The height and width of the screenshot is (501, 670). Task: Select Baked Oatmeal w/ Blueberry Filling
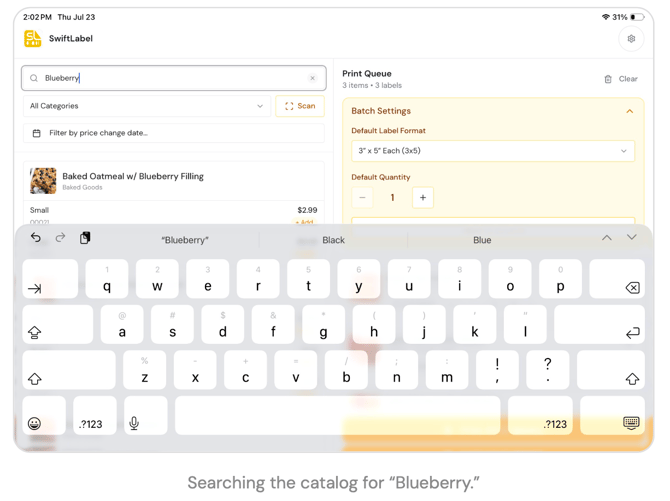click(x=133, y=176)
